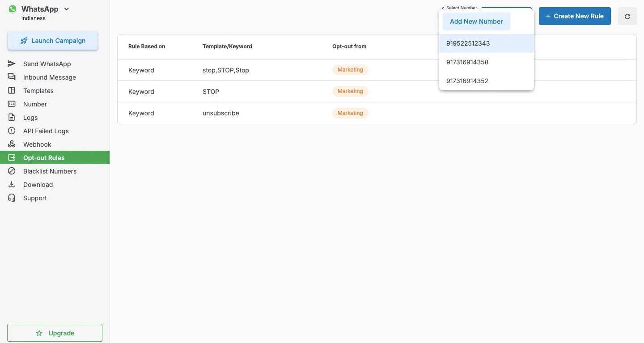Click the refresh icon button
This screenshot has height=343, width=644.
point(627,16)
